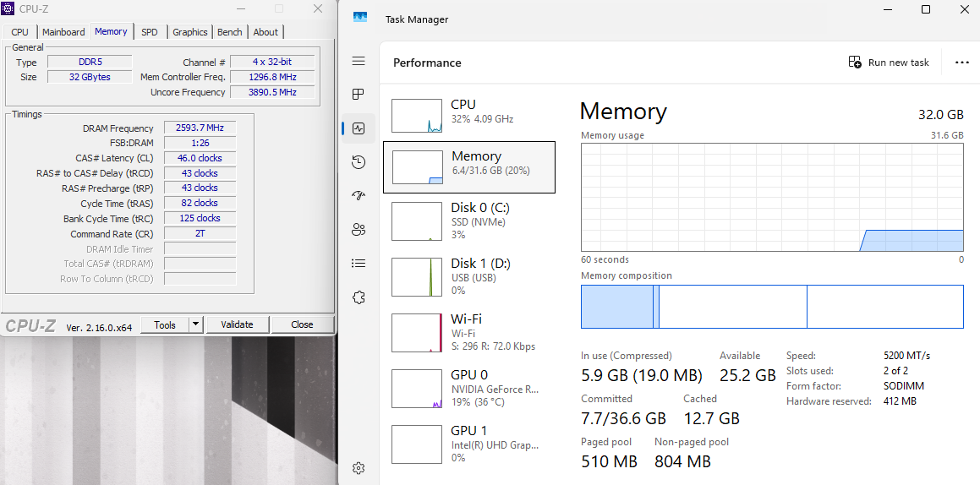Select the Memory performance entry

point(468,167)
